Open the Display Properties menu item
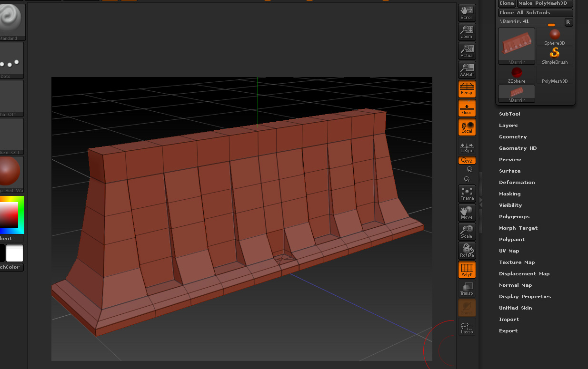Image resolution: width=588 pixels, height=369 pixels. 525,297
